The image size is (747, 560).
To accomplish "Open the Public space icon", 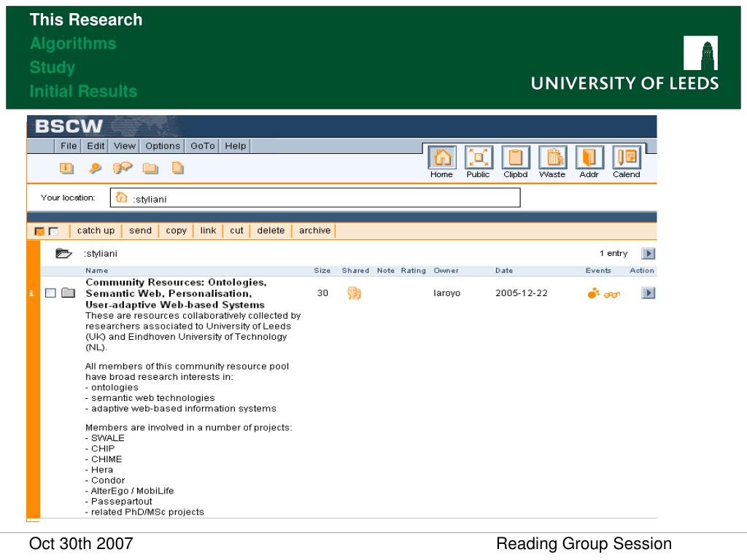I will point(479,157).
